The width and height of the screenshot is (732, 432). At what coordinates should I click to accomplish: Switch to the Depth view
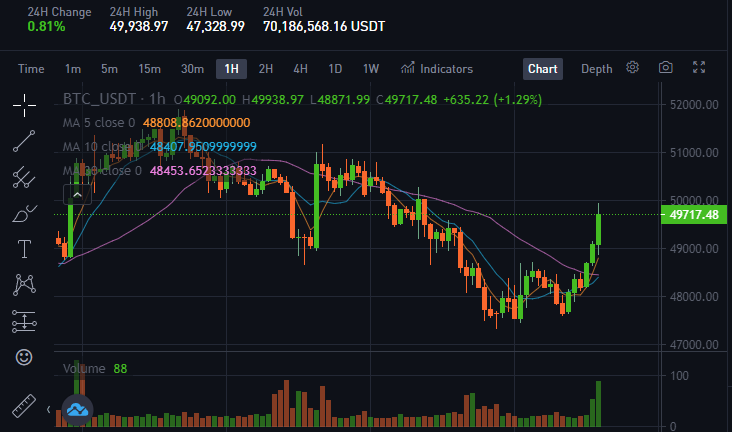click(x=596, y=69)
